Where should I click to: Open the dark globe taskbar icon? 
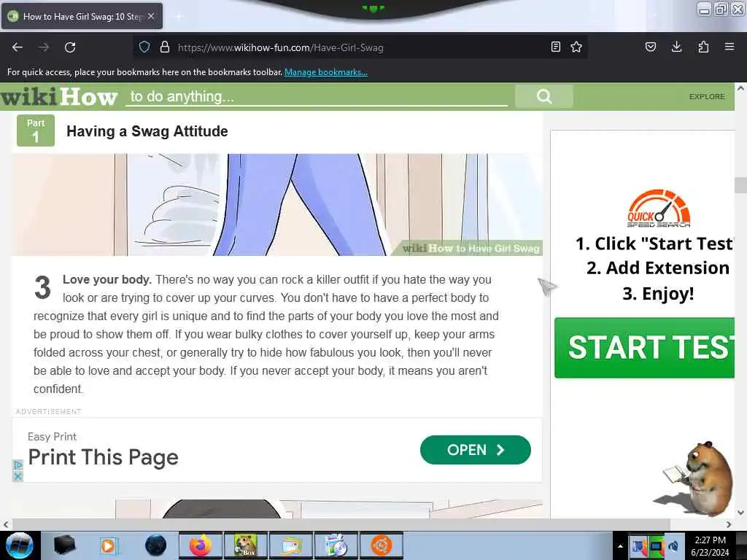tap(155, 545)
